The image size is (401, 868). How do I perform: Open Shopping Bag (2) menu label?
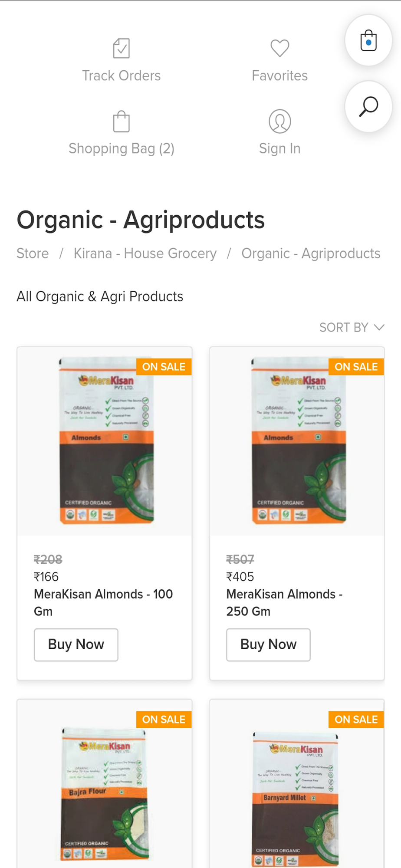[121, 149]
